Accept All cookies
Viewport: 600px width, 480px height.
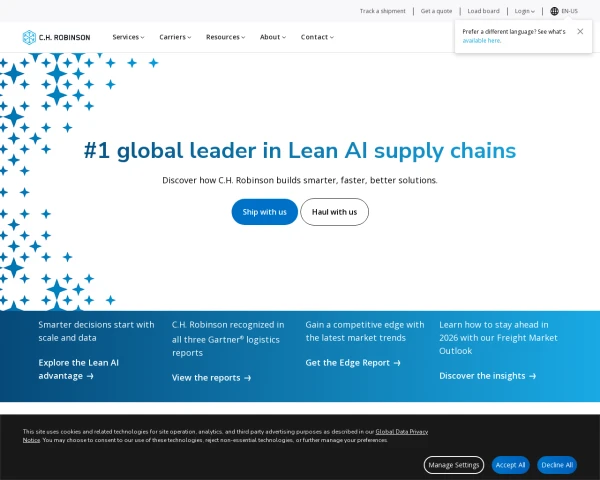510,465
